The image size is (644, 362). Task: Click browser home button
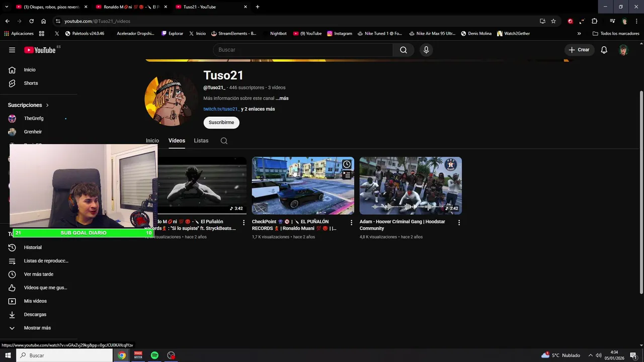coord(44,21)
